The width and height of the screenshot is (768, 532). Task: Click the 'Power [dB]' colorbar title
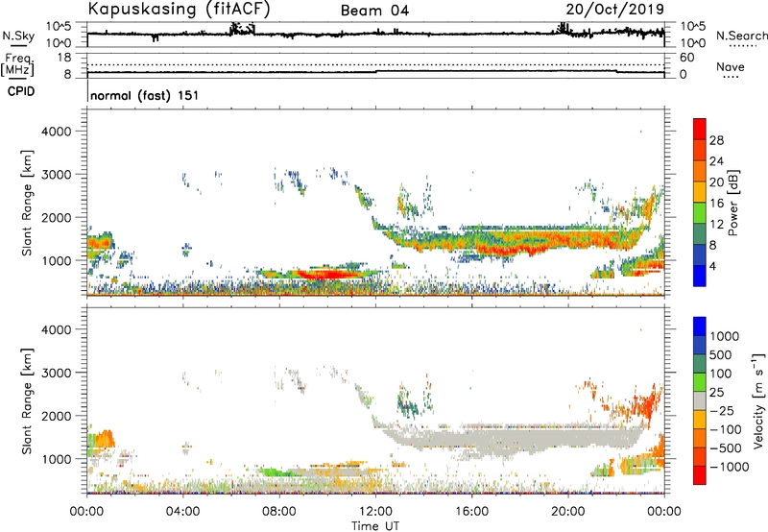coord(733,203)
